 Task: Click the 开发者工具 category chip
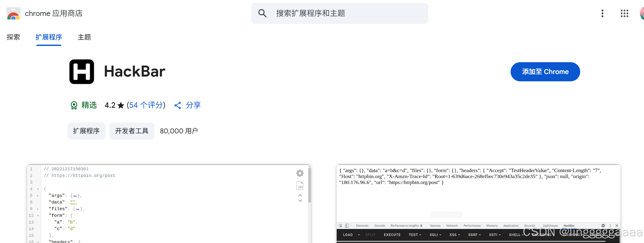pos(132,131)
